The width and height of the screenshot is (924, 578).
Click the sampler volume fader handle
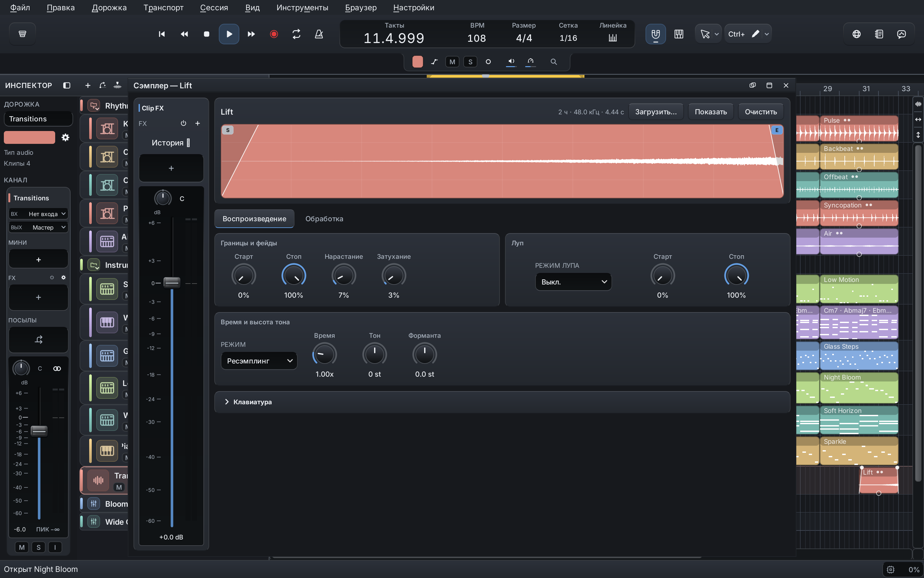pyautogui.click(x=172, y=283)
